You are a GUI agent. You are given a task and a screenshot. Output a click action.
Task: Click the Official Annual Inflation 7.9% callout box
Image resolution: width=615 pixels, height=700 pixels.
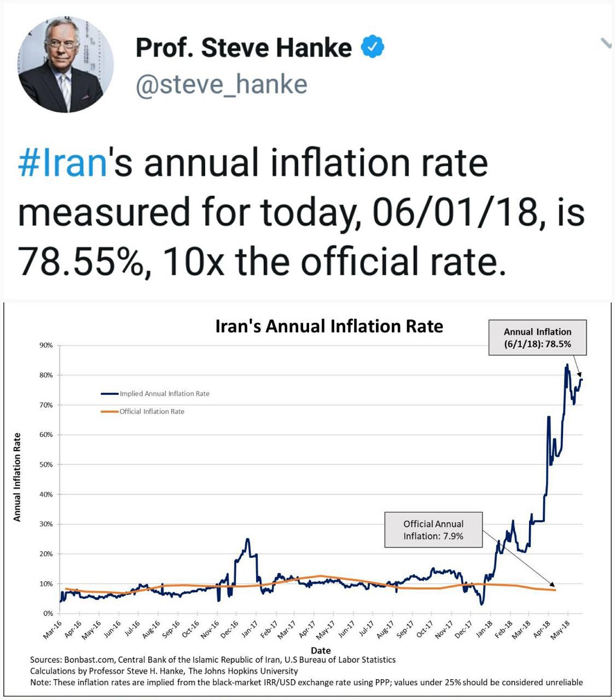pyautogui.click(x=433, y=530)
